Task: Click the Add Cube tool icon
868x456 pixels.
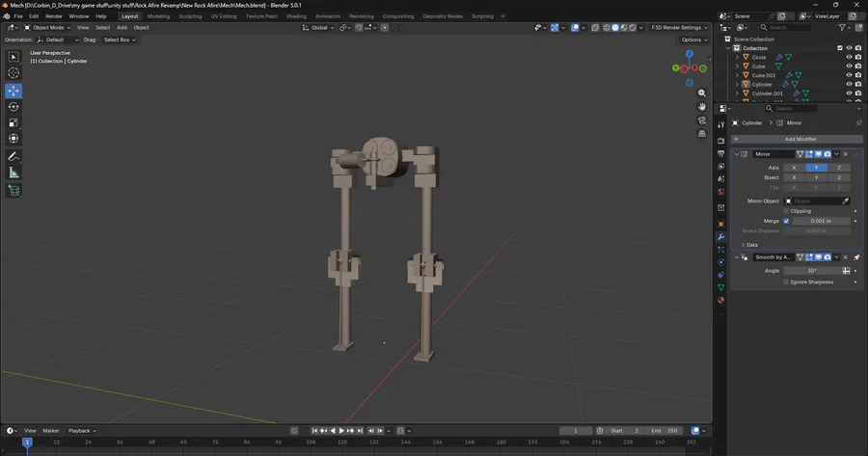Action: pos(14,191)
